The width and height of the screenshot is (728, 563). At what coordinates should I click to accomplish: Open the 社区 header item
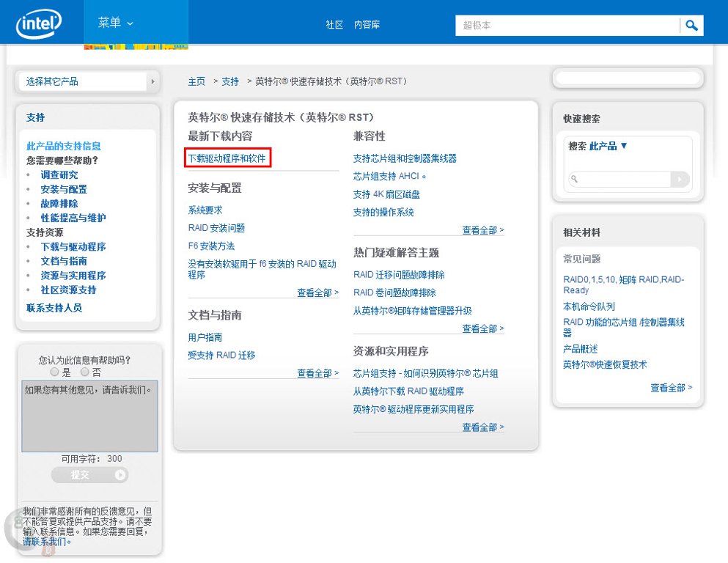click(x=334, y=25)
